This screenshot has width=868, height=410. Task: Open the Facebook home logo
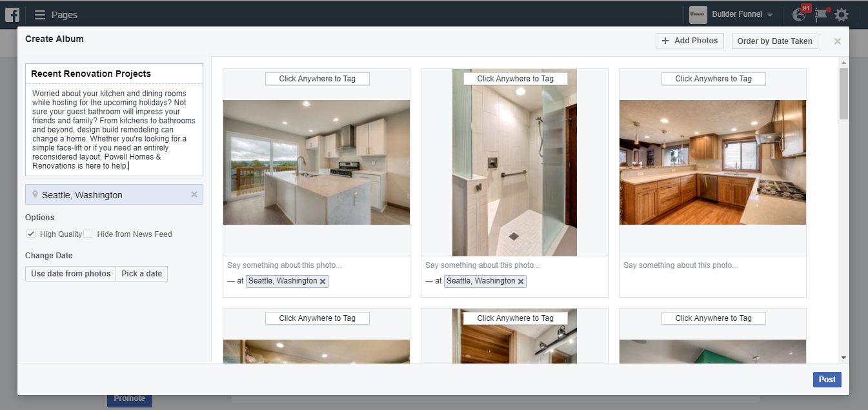pos(12,14)
